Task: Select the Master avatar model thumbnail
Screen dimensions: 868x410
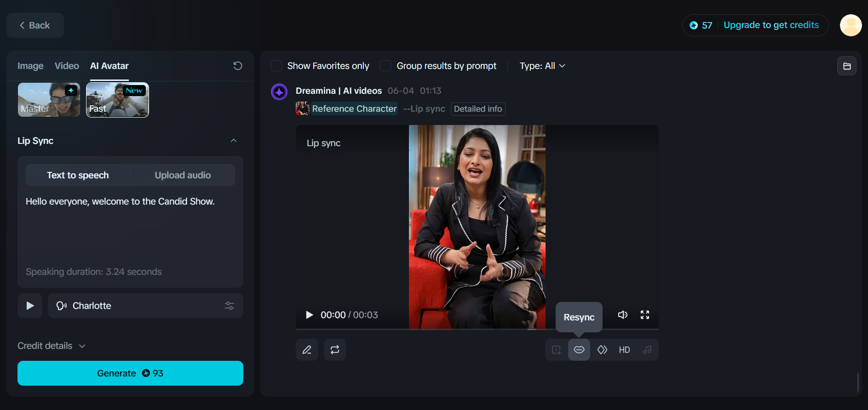Action: point(49,100)
